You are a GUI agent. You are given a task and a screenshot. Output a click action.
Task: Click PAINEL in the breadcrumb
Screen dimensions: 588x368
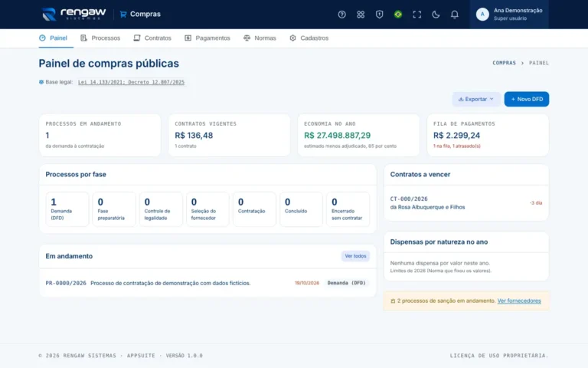point(539,63)
